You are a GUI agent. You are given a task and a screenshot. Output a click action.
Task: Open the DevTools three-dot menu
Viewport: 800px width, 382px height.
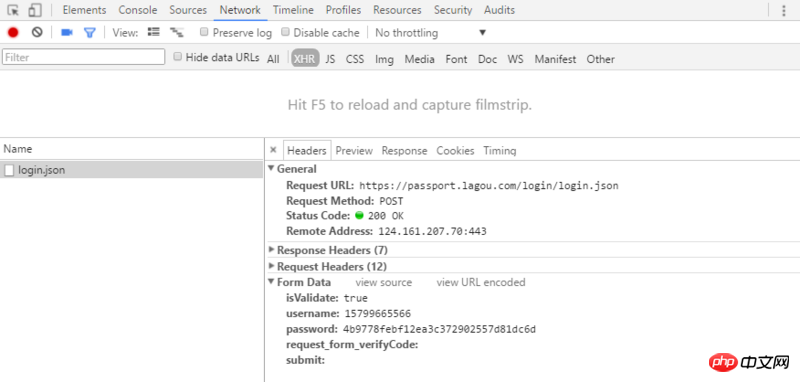[784, 10]
